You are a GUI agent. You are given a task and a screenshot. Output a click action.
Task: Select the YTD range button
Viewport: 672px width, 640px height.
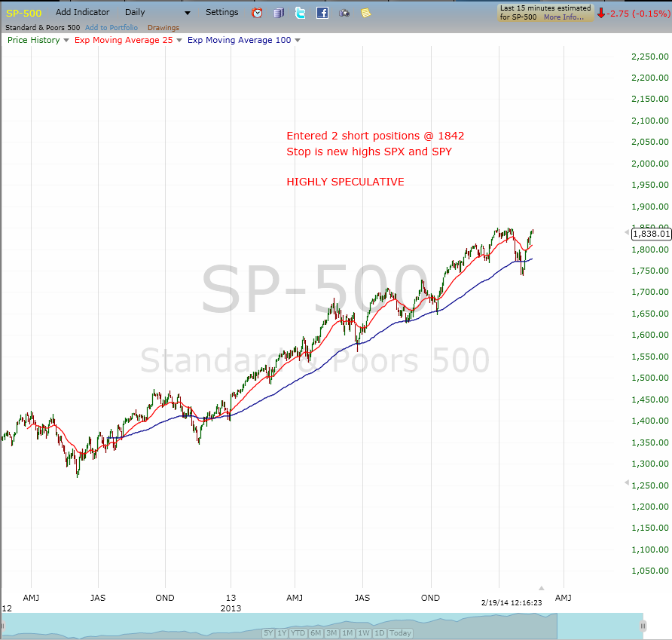[298, 632]
